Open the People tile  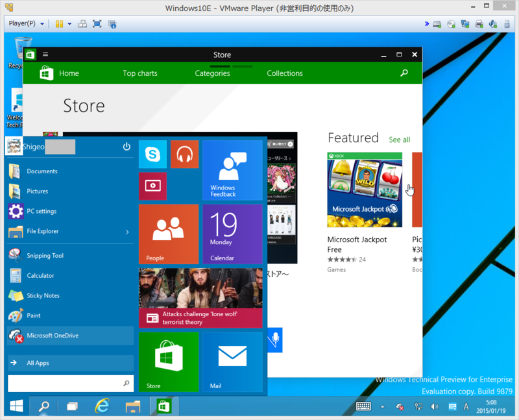coord(169,234)
